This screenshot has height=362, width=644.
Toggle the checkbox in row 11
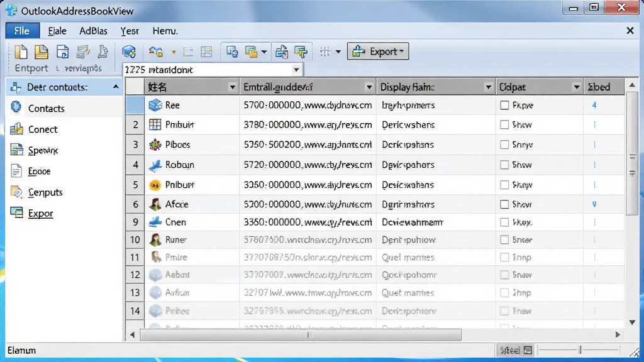(504, 258)
